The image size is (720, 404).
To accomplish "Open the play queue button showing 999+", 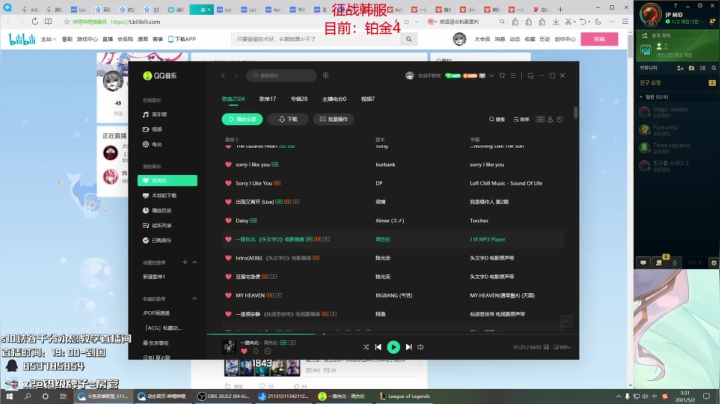I will click(x=562, y=348).
